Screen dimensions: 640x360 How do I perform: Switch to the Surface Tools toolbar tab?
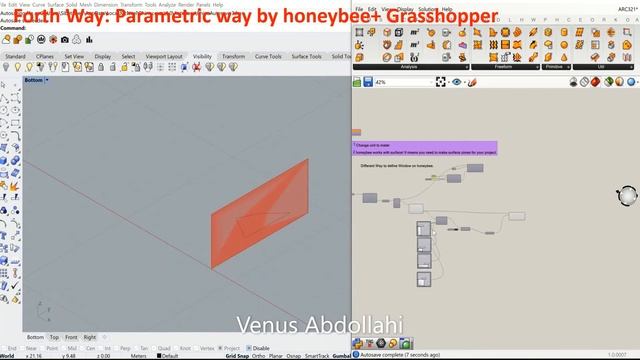(307, 56)
